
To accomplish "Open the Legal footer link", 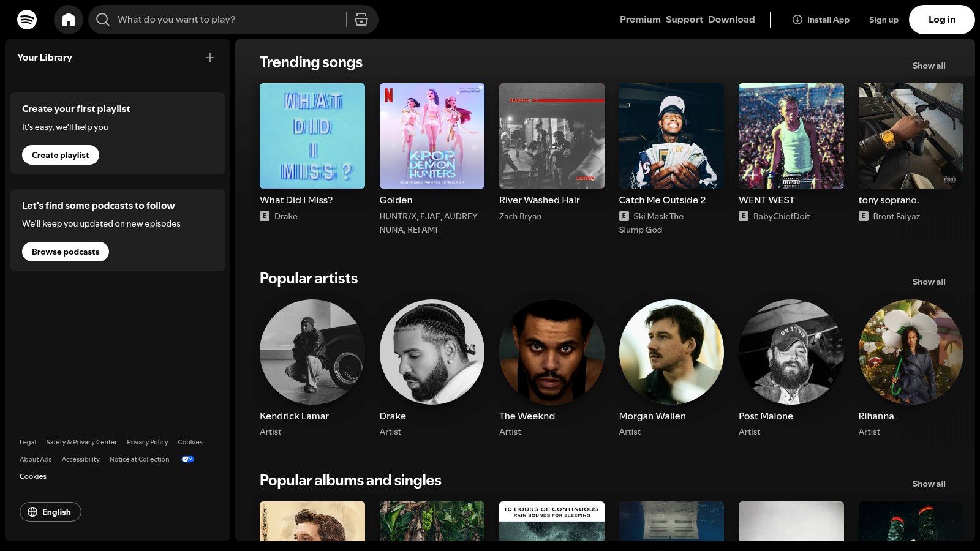I will coord(28,442).
